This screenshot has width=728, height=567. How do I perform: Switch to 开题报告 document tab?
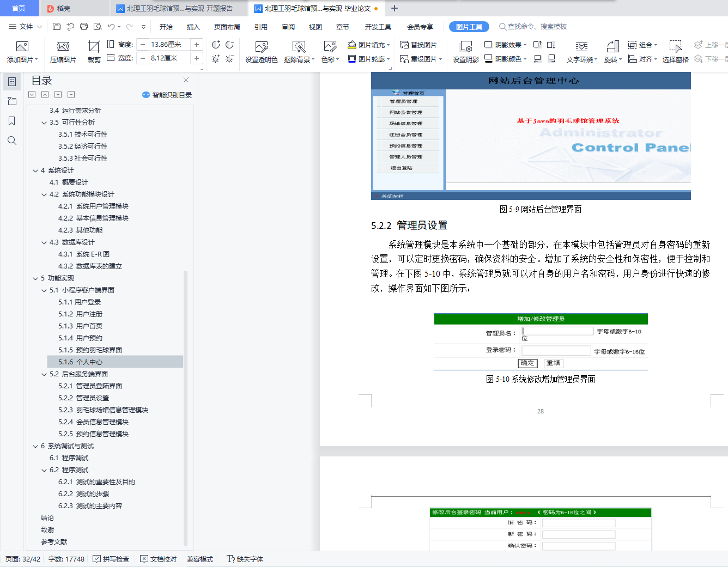179,8
